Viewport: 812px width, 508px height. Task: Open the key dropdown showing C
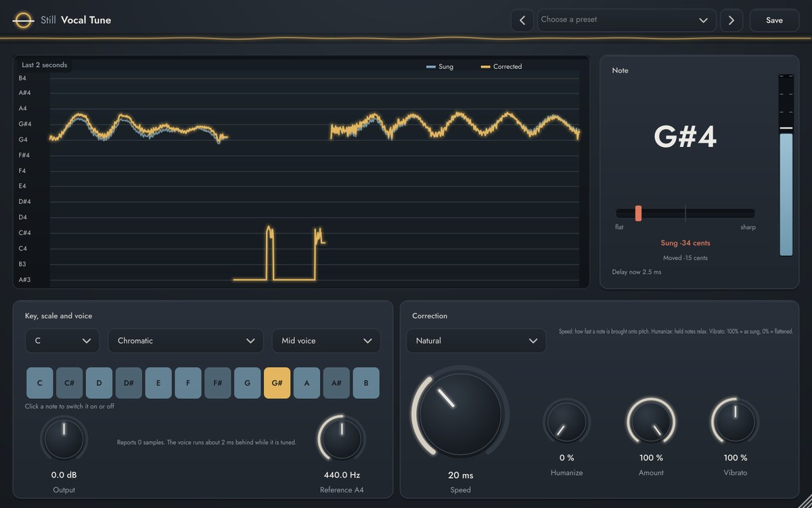click(62, 341)
